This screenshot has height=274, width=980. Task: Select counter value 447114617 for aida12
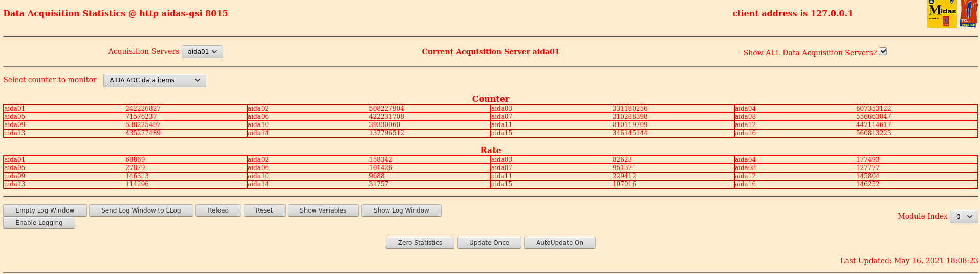point(874,125)
